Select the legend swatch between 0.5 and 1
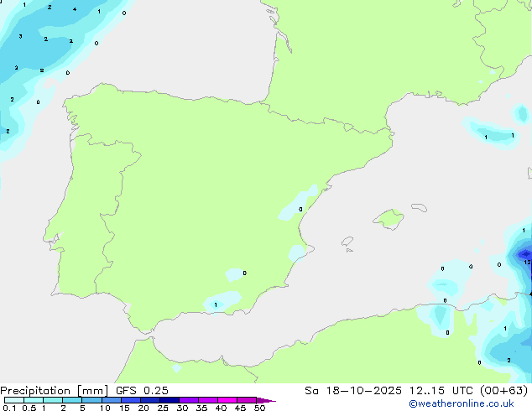This screenshot has width=532, height=411. point(34,400)
